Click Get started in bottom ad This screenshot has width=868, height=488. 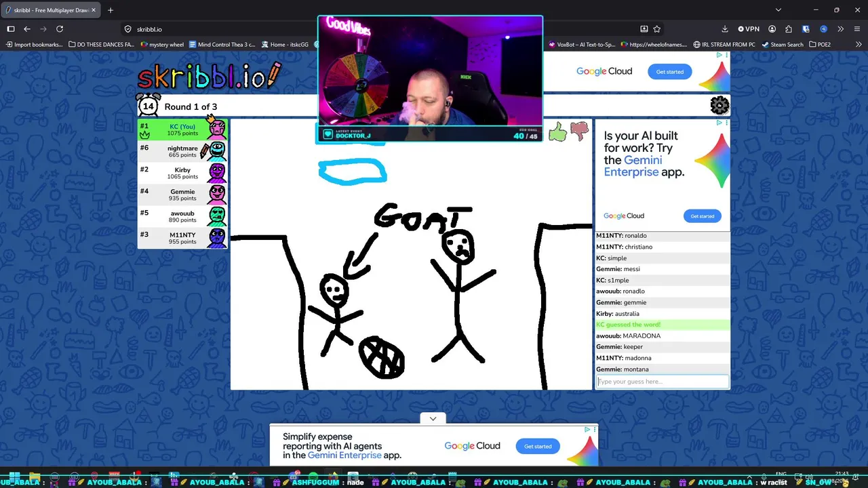[538, 446]
